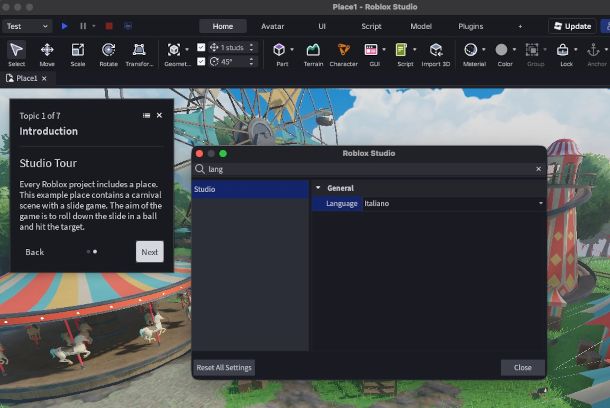Toggle the rotation snapping 45° checkbox
Image resolution: width=610 pixels, height=408 pixels.
click(201, 61)
